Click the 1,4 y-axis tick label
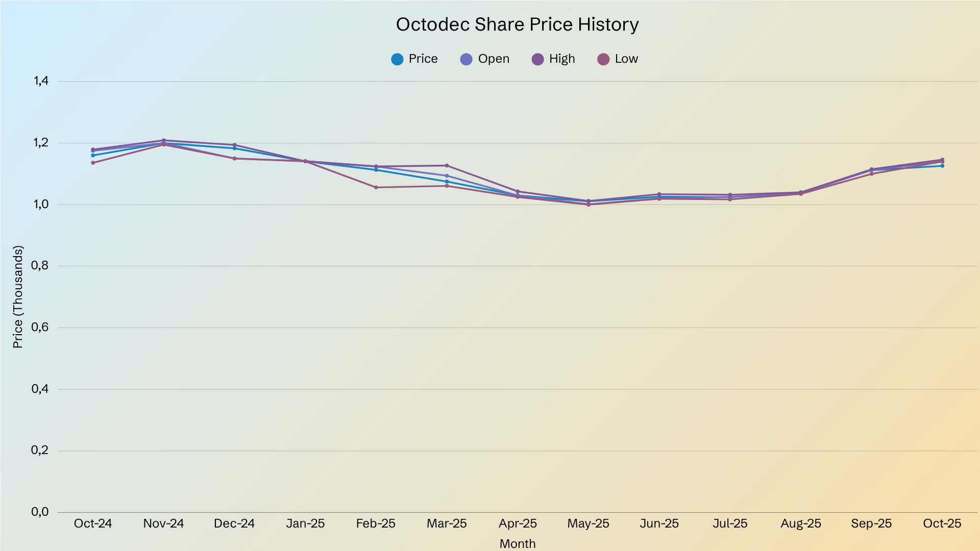This screenshot has width=980, height=551. pyautogui.click(x=41, y=81)
